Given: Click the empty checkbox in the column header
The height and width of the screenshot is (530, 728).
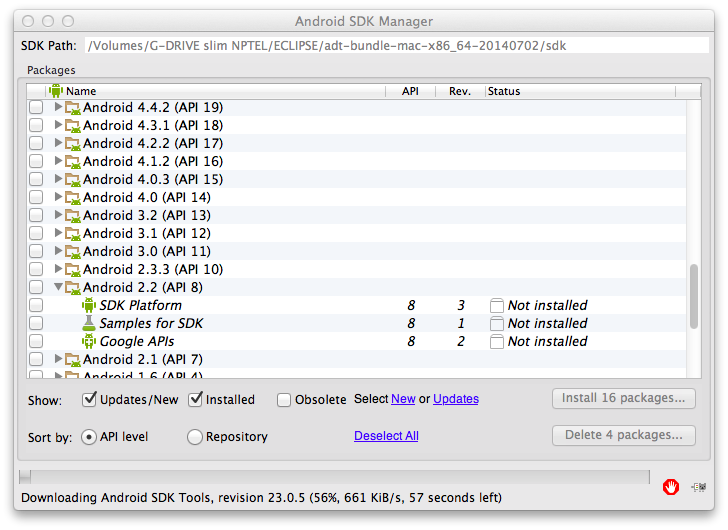Looking at the screenshot, I should (36, 91).
